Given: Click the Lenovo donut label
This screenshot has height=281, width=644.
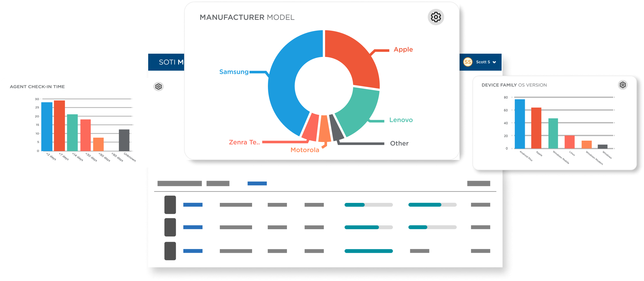Looking at the screenshot, I should 401,120.
